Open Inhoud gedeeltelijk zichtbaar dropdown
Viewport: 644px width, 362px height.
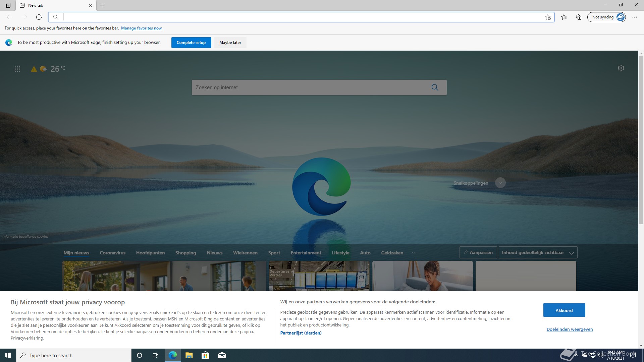[x=538, y=252]
